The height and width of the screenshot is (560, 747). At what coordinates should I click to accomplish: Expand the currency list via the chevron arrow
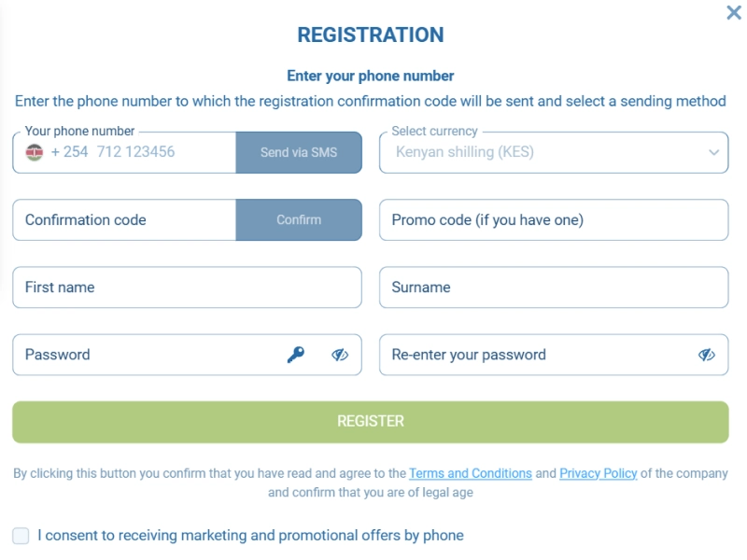pyautogui.click(x=712, y=151)
